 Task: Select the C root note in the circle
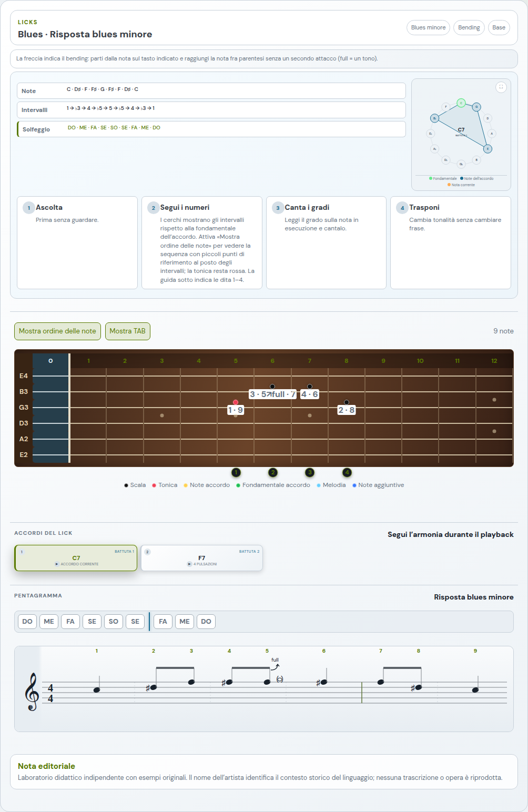coord(461,103)
